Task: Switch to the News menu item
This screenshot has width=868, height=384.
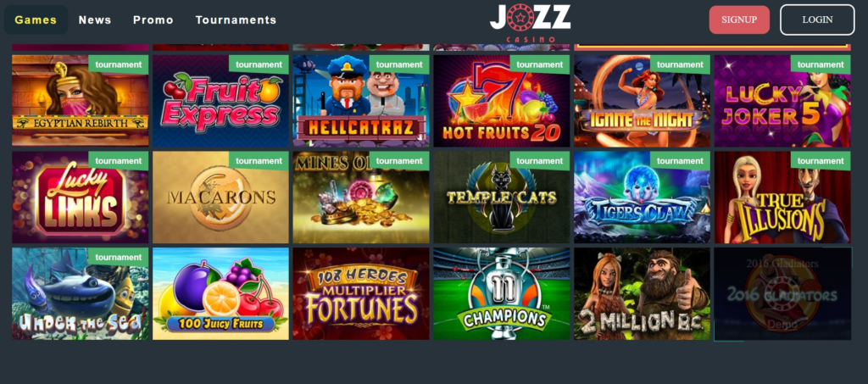Action: pos(95,19)
